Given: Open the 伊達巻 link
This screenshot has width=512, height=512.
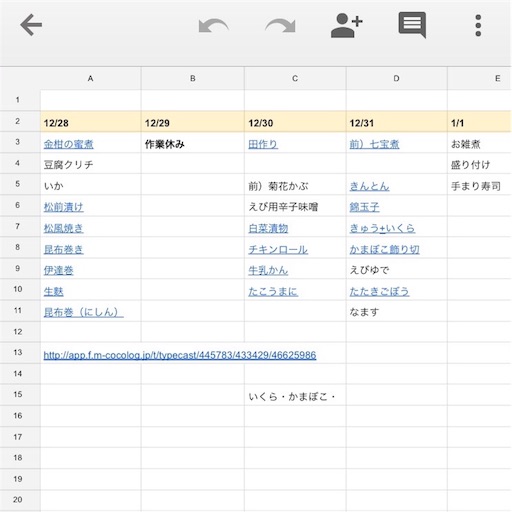Looking at the screenshot, I should (59, 270).
